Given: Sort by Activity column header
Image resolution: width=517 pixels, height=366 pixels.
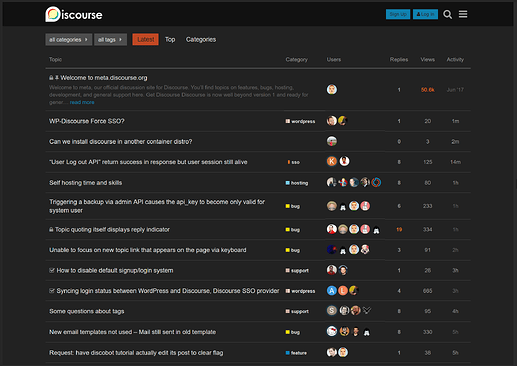Looking at the screenshot, I should point(455,59).
